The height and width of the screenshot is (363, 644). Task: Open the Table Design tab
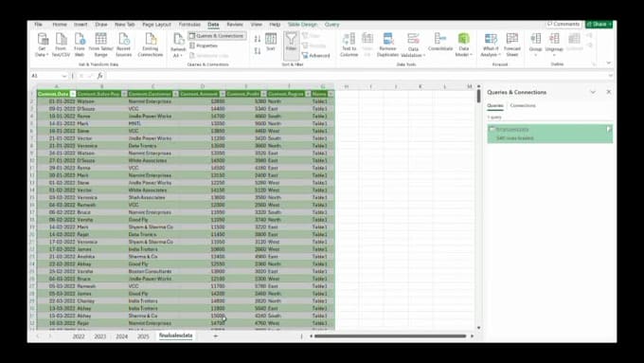(x=302, y=25)
